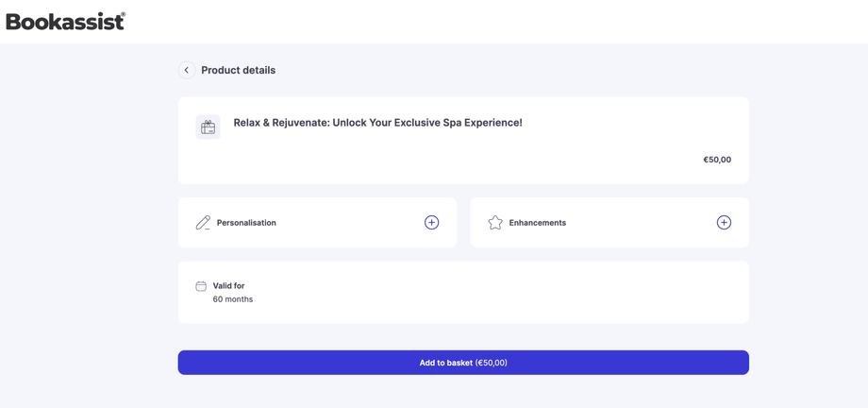Screen dimensions: 868x408
Task: Add the voucher to basket
Action: [463, 363]
